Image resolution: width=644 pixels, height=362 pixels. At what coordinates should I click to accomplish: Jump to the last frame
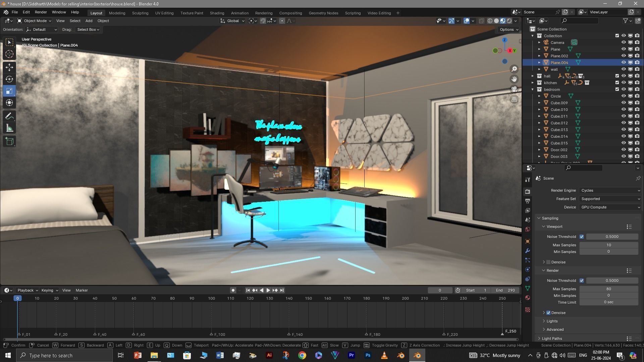[x=282, y=290]
